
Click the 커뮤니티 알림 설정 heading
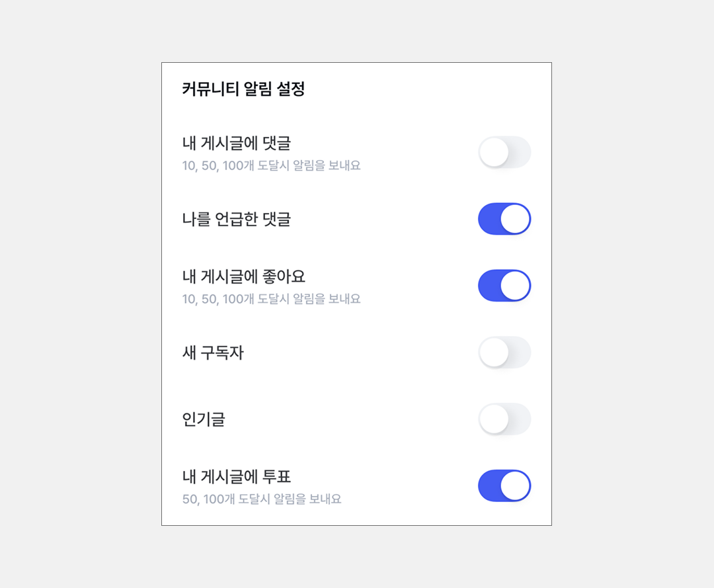pos(243,89)
